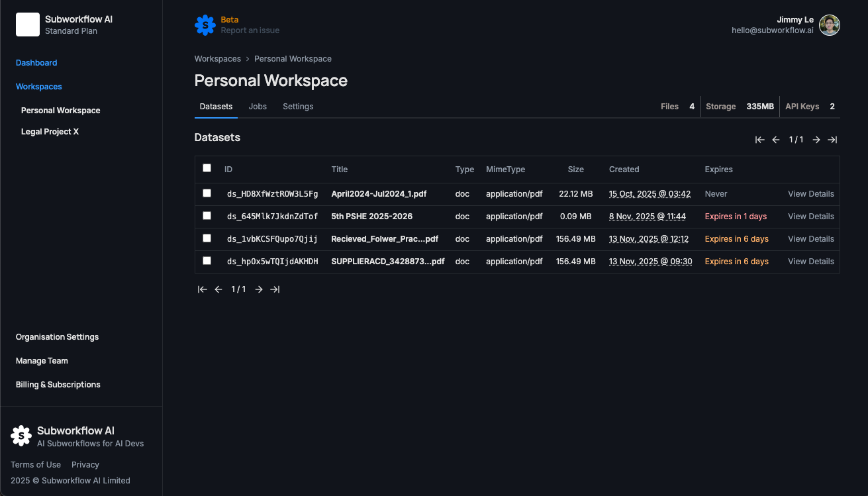
Task: Click the previous page arrow in bottom pagination
Action: click(218, 289)
